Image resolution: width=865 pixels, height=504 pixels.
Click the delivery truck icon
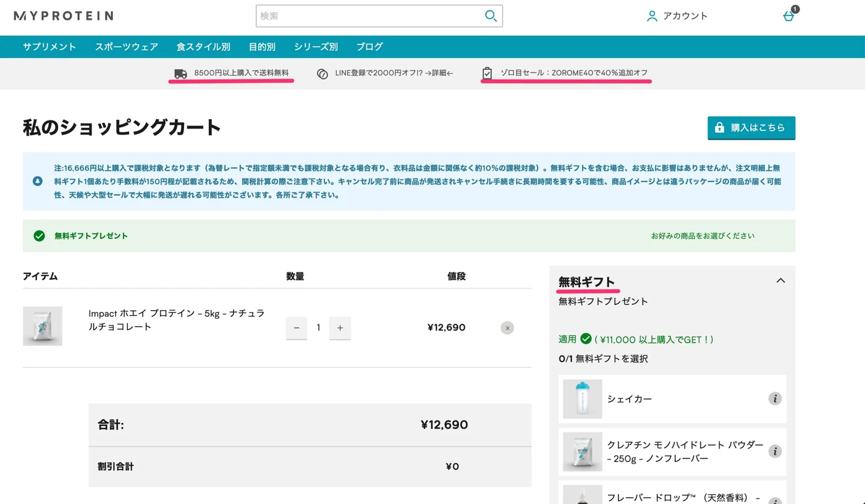click(x=180, y=73)
